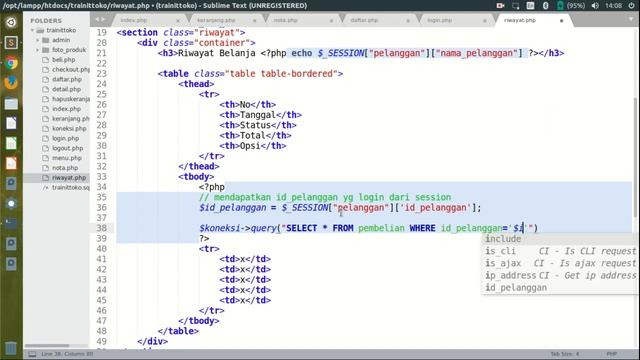Image resolution: width=640 pixels, height=360 pixels.
Task: Open the Files manager dock icon
Action: tap(11, 103)
